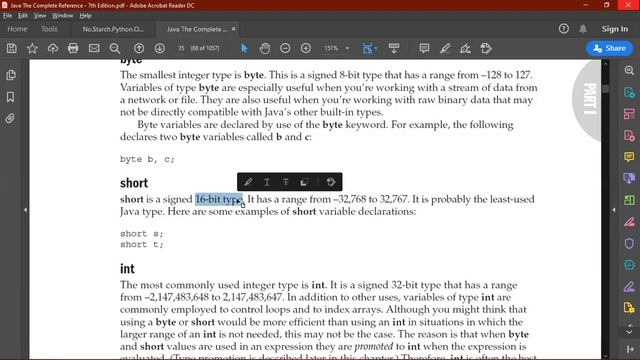Screen dimensions: 640x360
Task: Click the stamp tool in toolbar
Action: [486, 48]
